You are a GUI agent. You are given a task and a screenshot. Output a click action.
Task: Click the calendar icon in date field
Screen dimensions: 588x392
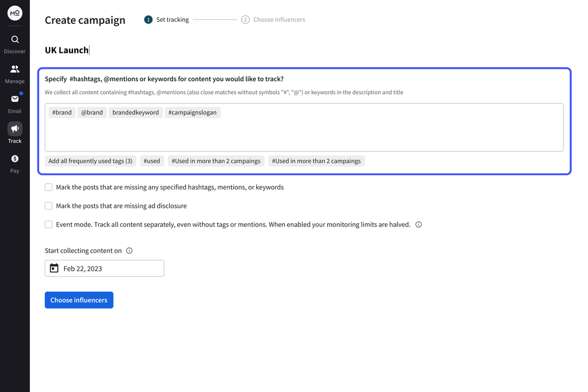(x=54, y=268)
